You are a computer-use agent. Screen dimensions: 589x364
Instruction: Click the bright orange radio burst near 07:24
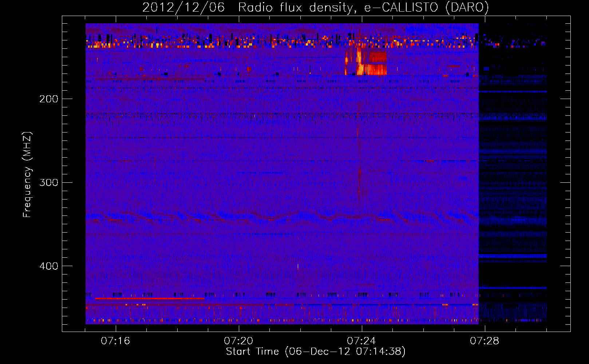[366, 62]
